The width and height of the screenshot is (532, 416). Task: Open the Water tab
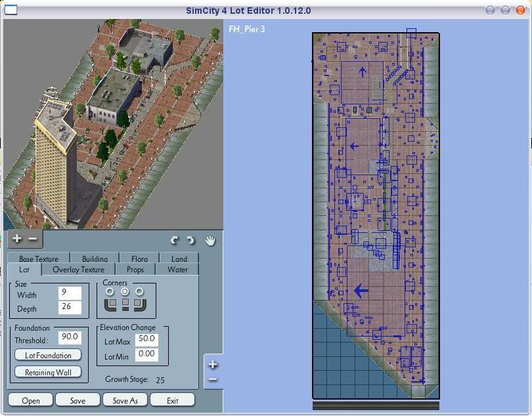[x=177, y=270]
